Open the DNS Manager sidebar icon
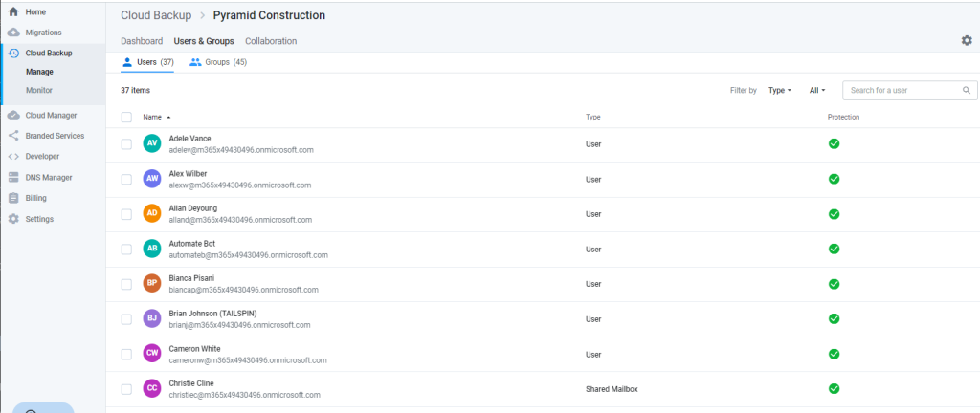 (13, 177)
